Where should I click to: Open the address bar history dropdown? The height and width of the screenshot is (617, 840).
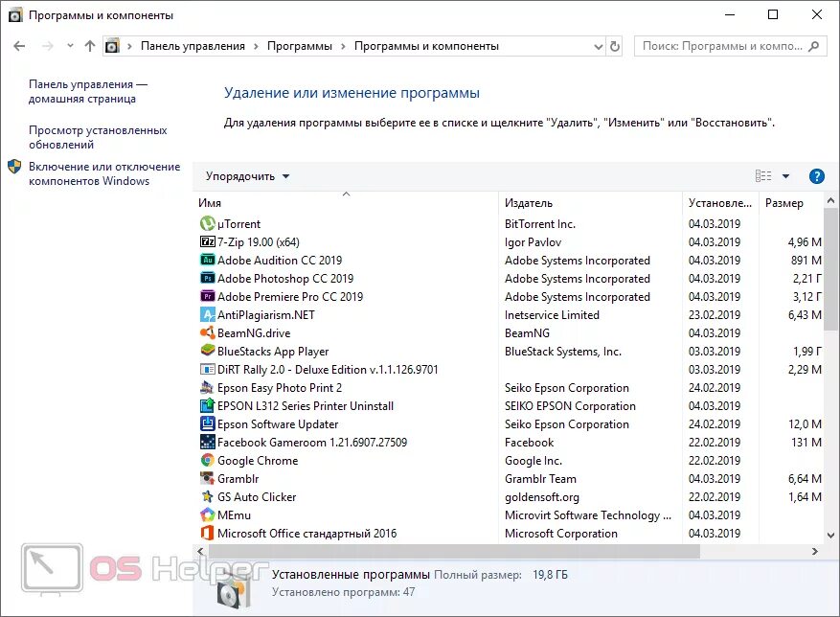[x=599, y=47]
